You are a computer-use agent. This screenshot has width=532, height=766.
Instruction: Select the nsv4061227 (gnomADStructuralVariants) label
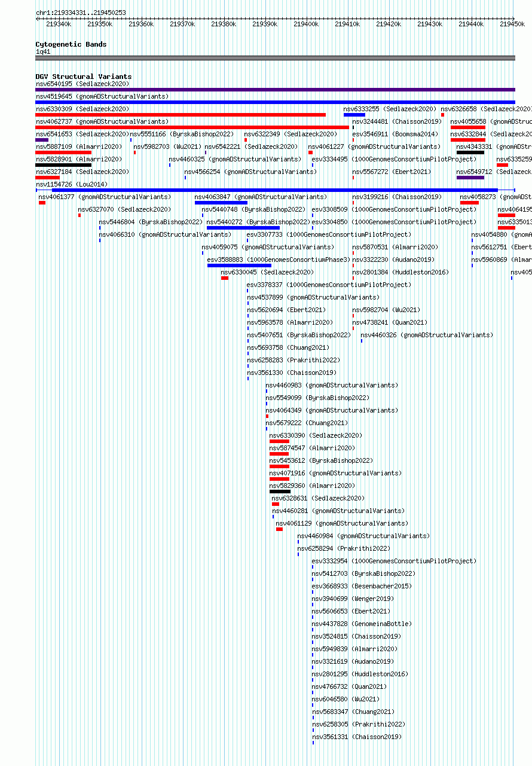[374, 147]
